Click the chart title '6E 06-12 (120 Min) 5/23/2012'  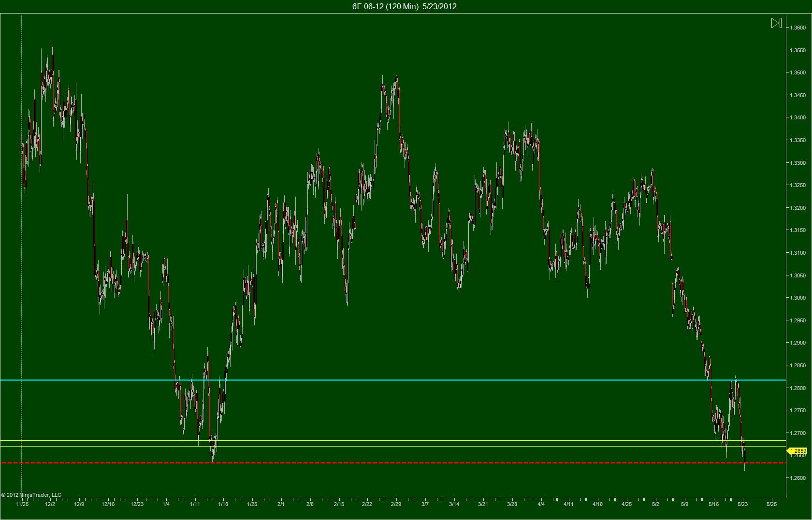pyautogui.click(x=405, y=6)
